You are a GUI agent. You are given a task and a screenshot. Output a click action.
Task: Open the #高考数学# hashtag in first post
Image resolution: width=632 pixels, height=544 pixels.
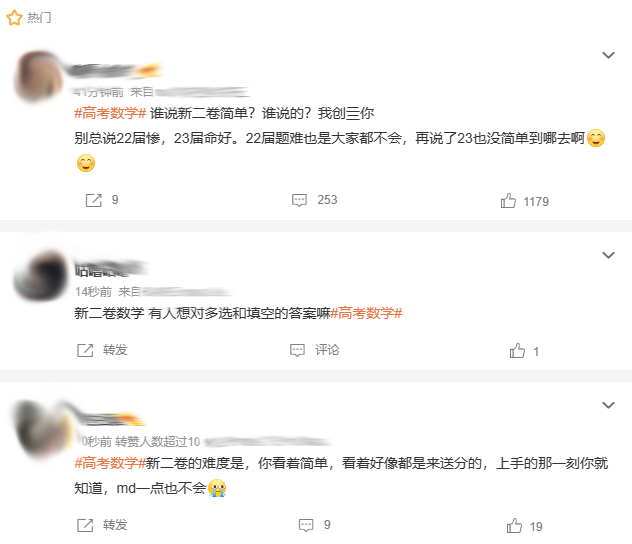[110, 114]
